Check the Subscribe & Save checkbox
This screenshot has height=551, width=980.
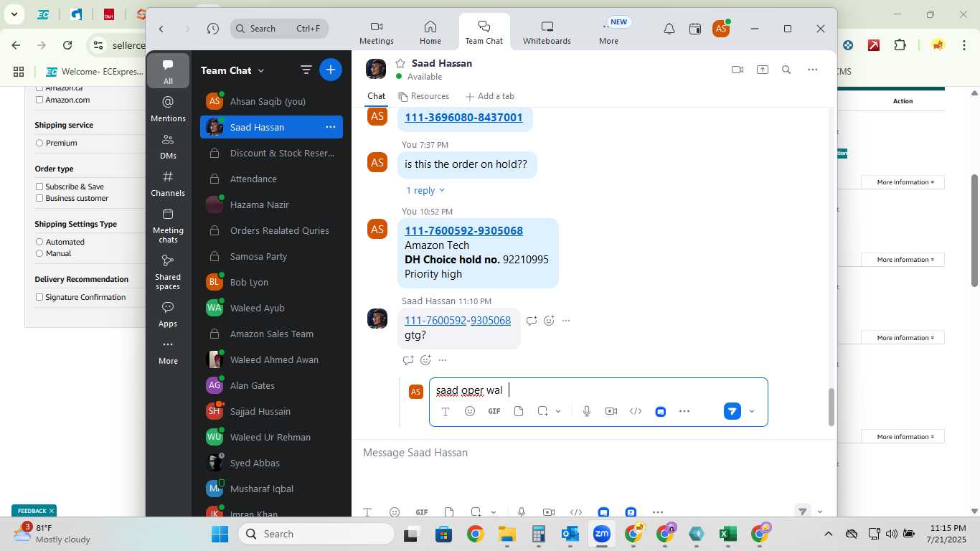(39, 187)
